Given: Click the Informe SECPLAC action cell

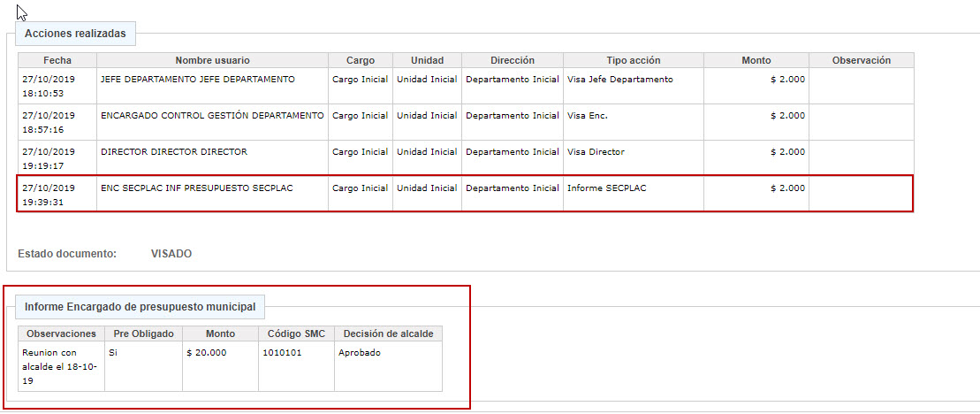Looking at the screenshot, I should [x=633, y=194].
